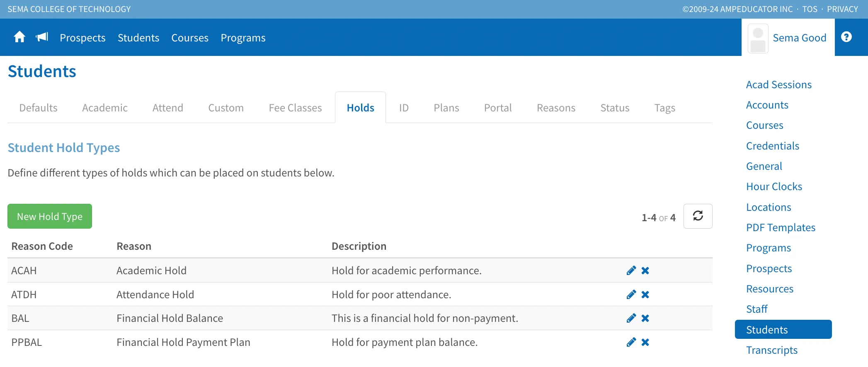Open the Reasons tab
Screen dimensions: 868x367
pos(556,108)
